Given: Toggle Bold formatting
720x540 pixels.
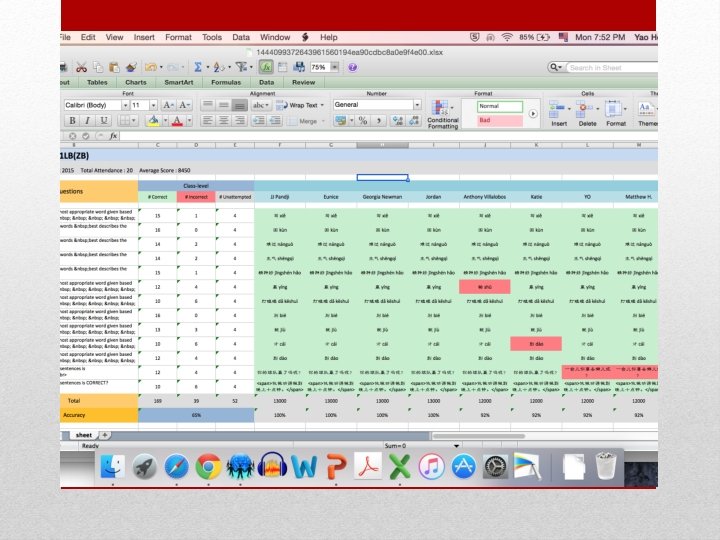Looking at the screenshot, I should coord(72,121).
